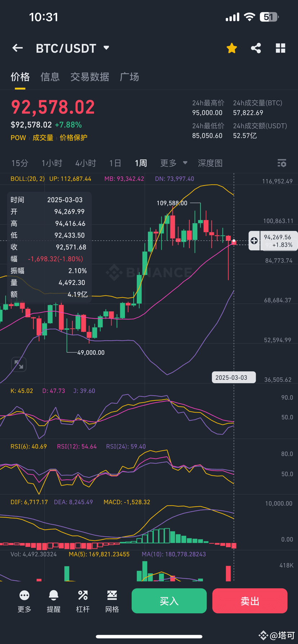Tap the RSI(12): 54.64 label
The image size is (298, 644).
[x=77, y=446]
